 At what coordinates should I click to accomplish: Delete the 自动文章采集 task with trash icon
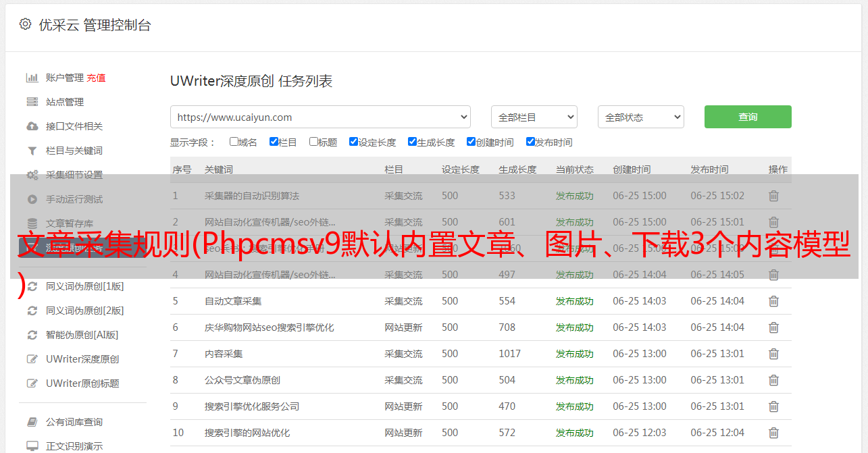(x=774, y=301)
